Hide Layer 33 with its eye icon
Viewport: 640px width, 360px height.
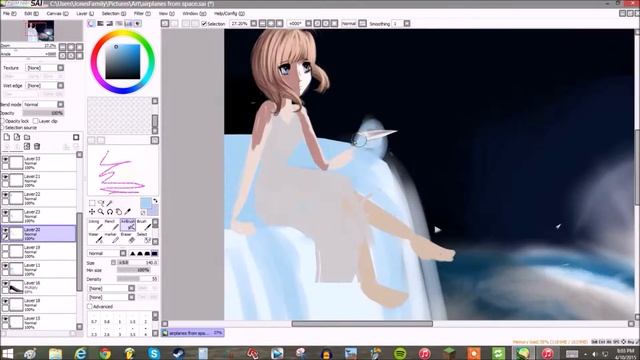(5, 159)
